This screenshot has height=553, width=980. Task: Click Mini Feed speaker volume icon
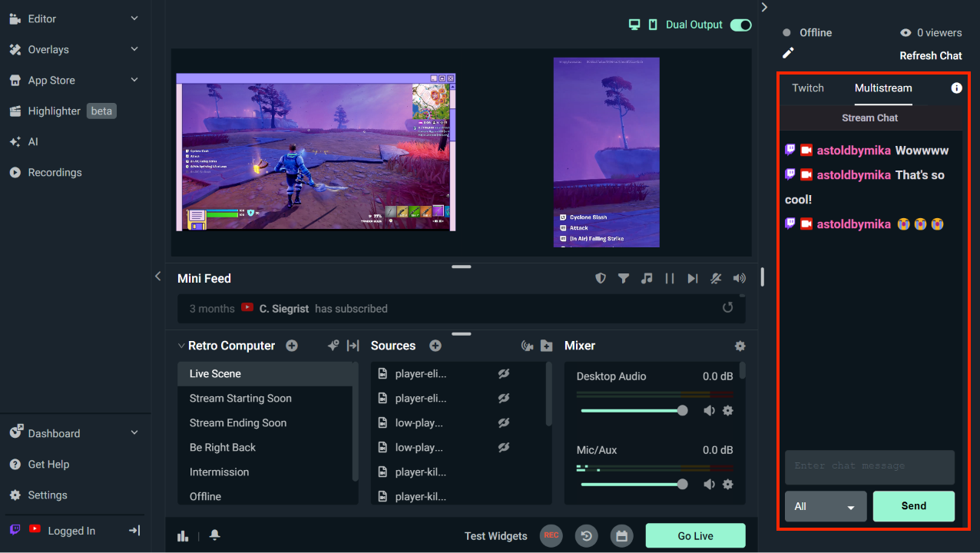pos(739,278)
